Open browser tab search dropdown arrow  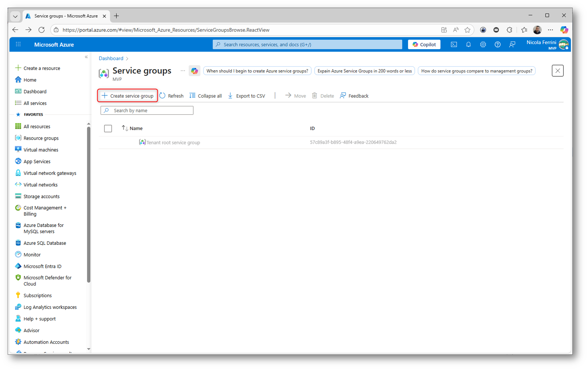click(15, 16)
